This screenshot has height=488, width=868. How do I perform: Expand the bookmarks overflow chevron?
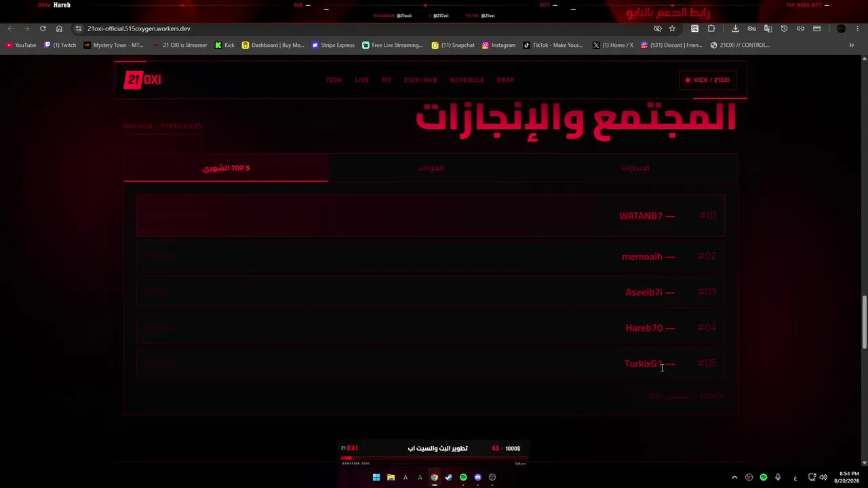coord(852,45)
